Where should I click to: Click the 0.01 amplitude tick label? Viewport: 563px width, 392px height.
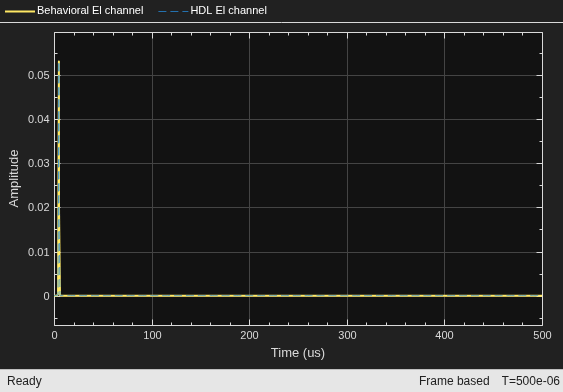point(38,252)
